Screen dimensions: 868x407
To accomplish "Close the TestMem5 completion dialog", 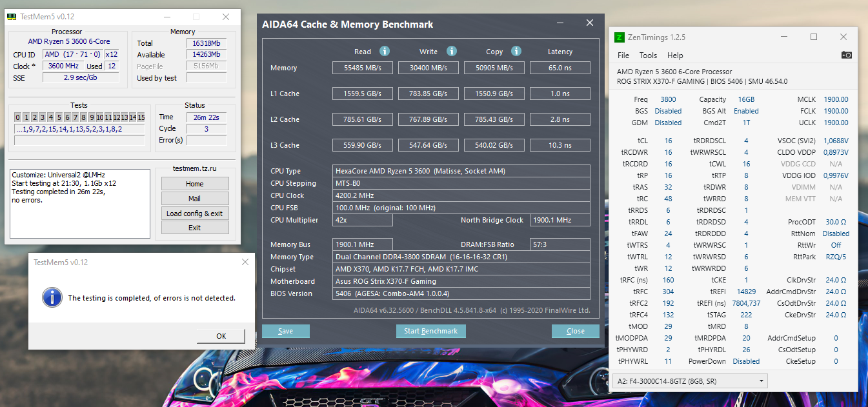I will [x=245, y=262].
